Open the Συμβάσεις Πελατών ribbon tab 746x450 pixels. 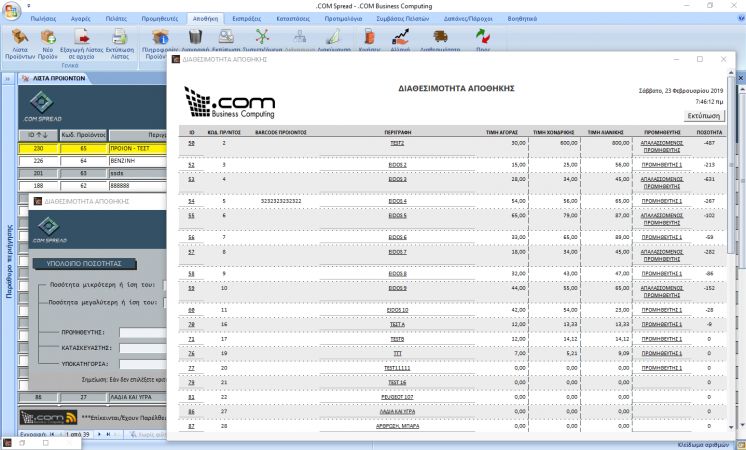point(402,19)
